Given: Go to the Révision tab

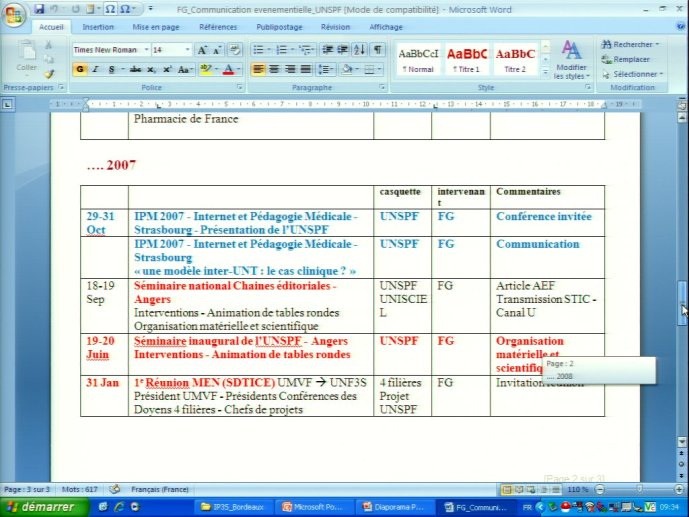Looking at the screenshot, I should point(335,27).
